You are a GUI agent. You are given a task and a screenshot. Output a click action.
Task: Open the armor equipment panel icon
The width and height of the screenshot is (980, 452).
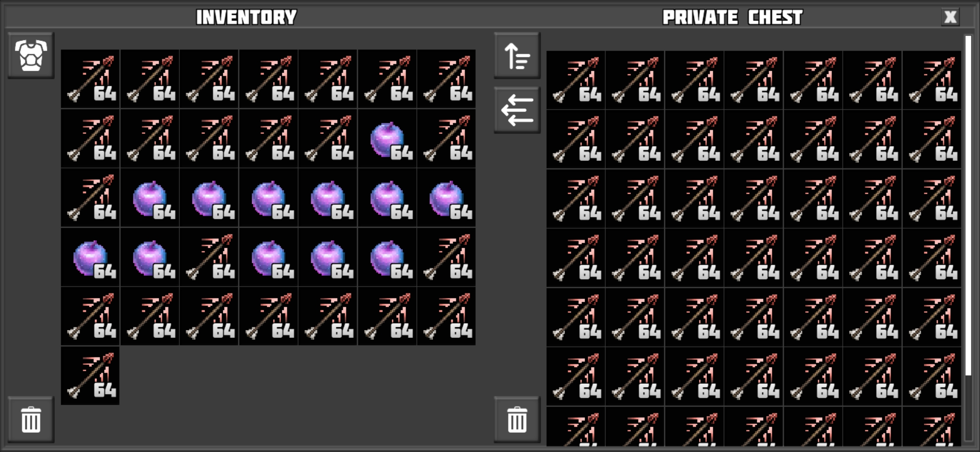(x=31, y=55)
